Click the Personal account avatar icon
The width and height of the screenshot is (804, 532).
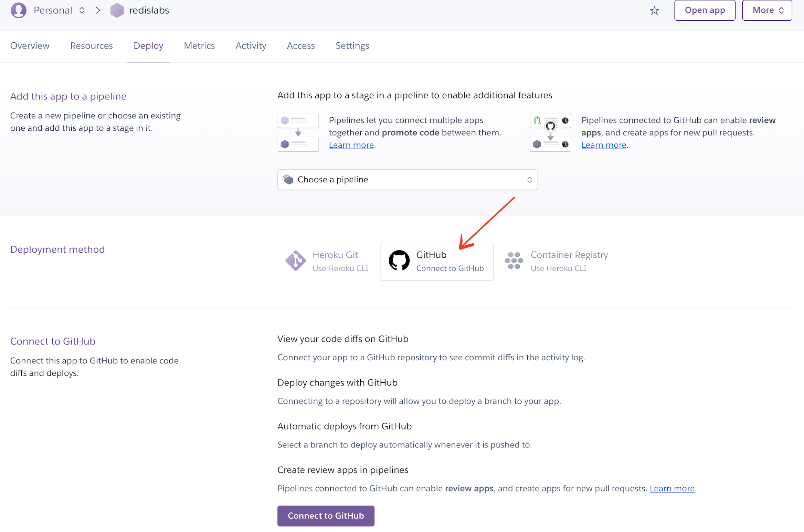pyautogui.click(x=19, y=10)
